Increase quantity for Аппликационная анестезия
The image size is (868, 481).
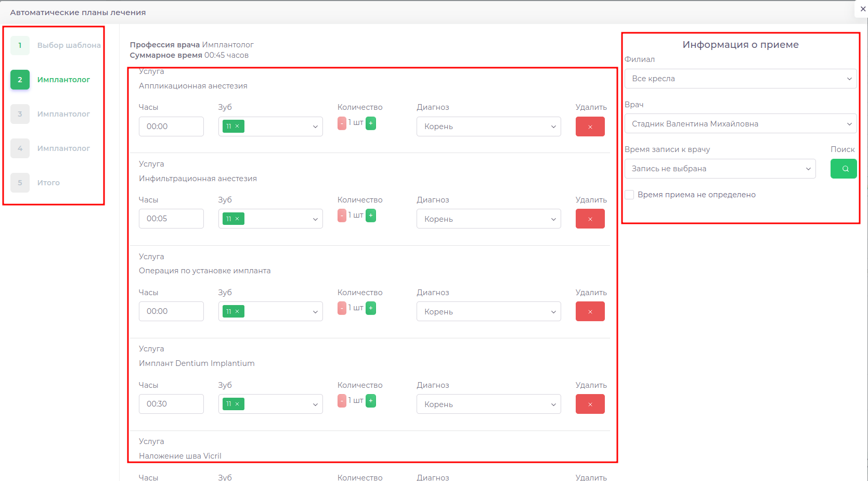(371, 123)
